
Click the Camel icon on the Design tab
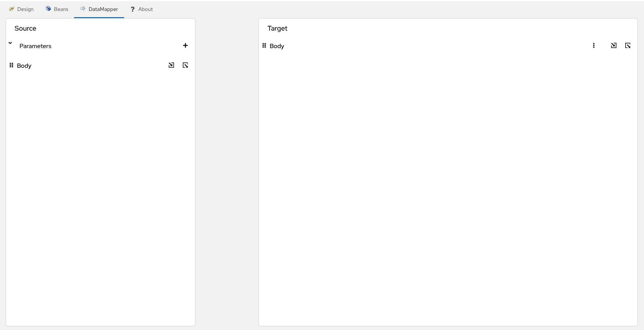point(12,9)
